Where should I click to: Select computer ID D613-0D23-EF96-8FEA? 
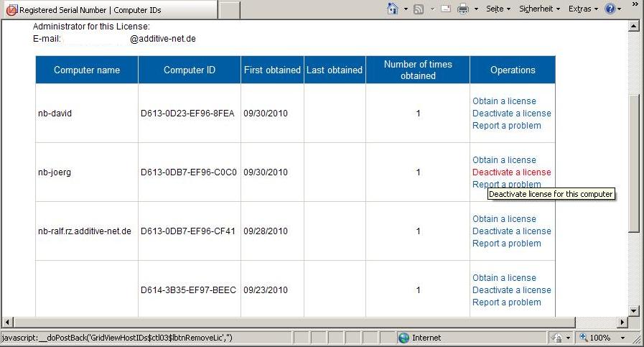[x=187, y=114]
